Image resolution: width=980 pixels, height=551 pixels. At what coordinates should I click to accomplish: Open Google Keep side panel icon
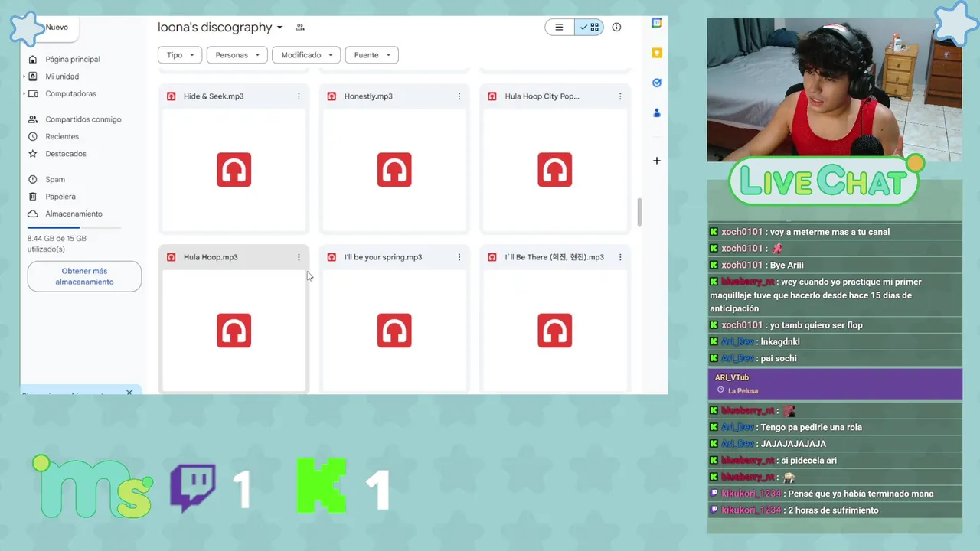click(656, 53)
